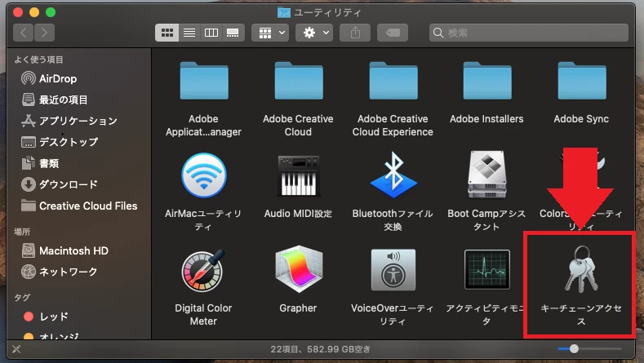Click the Share toolbar button
The image size is (644, 363).
[x=355, y=33]
